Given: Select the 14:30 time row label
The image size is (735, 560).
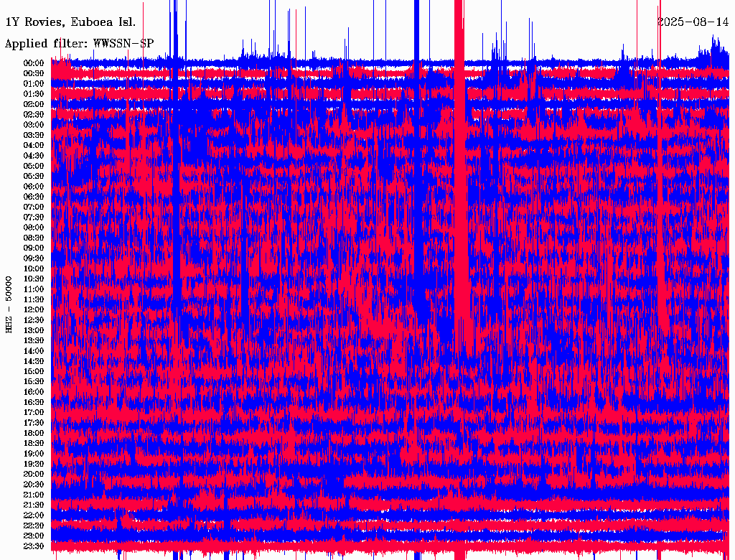Looking at the screenshot, I should pos(34,362).
